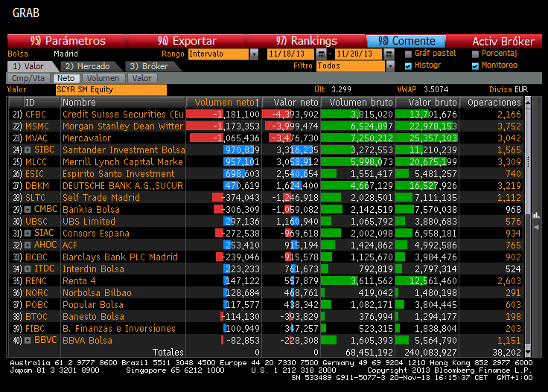Enable the Porcentaj checkbox
548x392 pixels.
pyautogui.click(x=475, y=54)
